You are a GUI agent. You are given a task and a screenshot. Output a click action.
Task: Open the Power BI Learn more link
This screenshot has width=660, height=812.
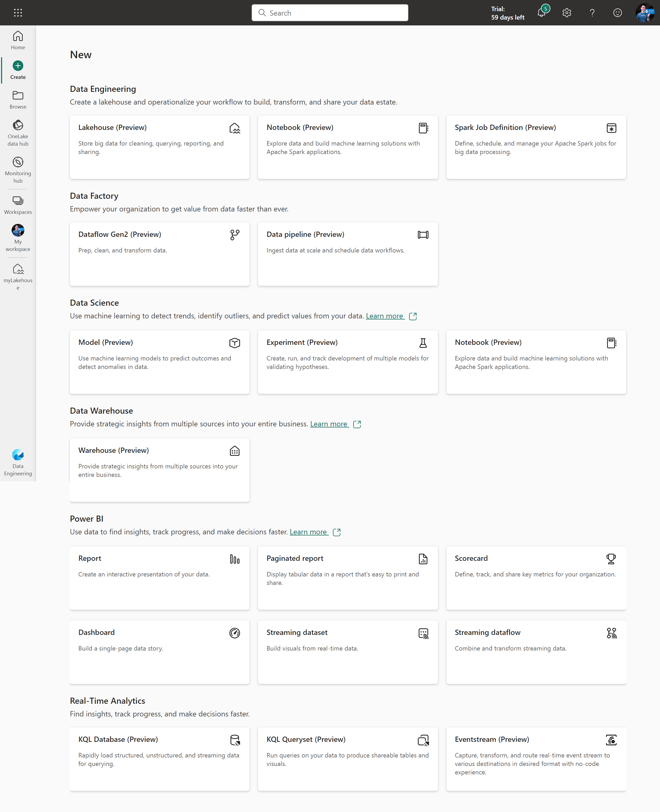(309, 532)
